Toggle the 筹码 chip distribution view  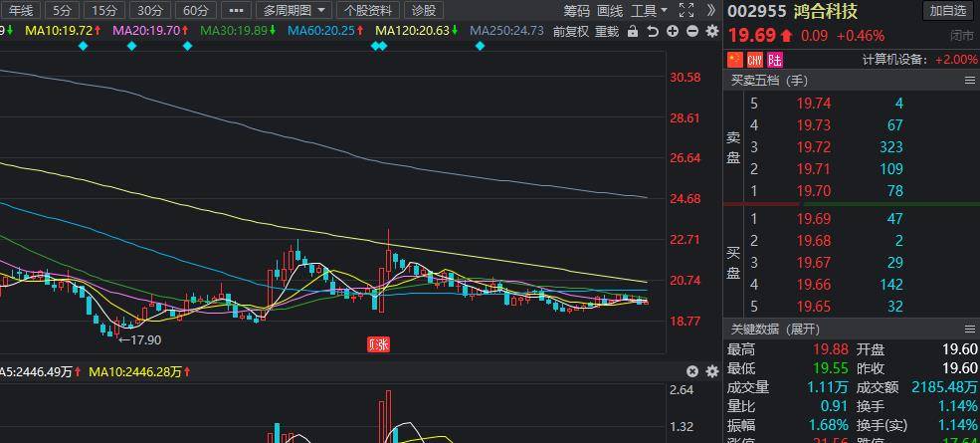[576, 11]
